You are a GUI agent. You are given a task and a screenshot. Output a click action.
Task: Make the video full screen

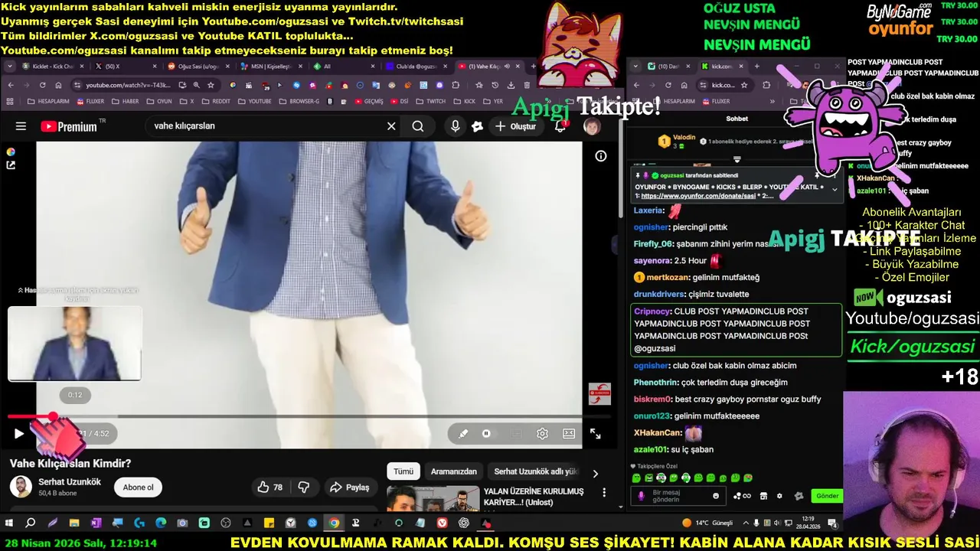595,433
